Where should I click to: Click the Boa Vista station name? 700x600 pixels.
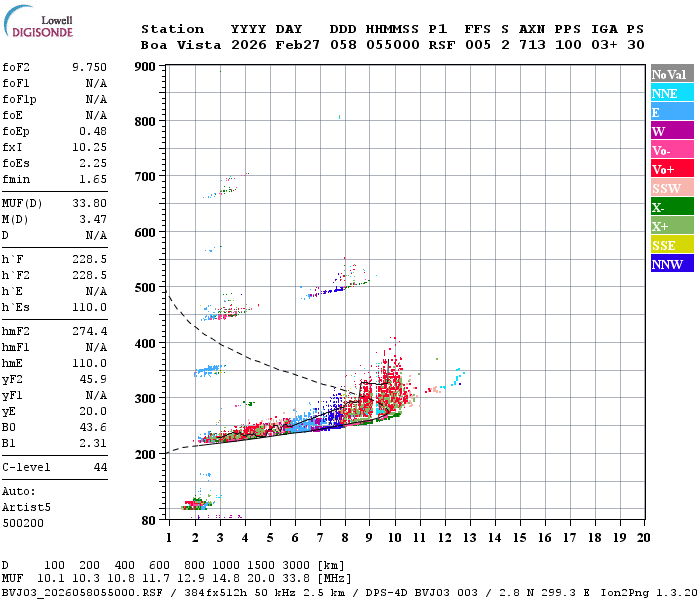point(181,45)
